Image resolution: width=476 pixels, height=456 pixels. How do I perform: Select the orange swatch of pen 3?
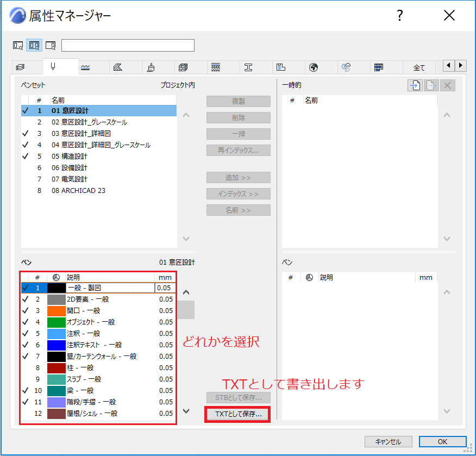coord(57,310)
